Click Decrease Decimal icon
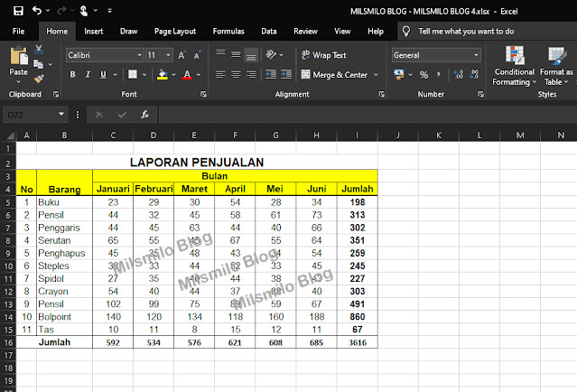The height and width of the screenshot is (392, 577). coord(474,75)
